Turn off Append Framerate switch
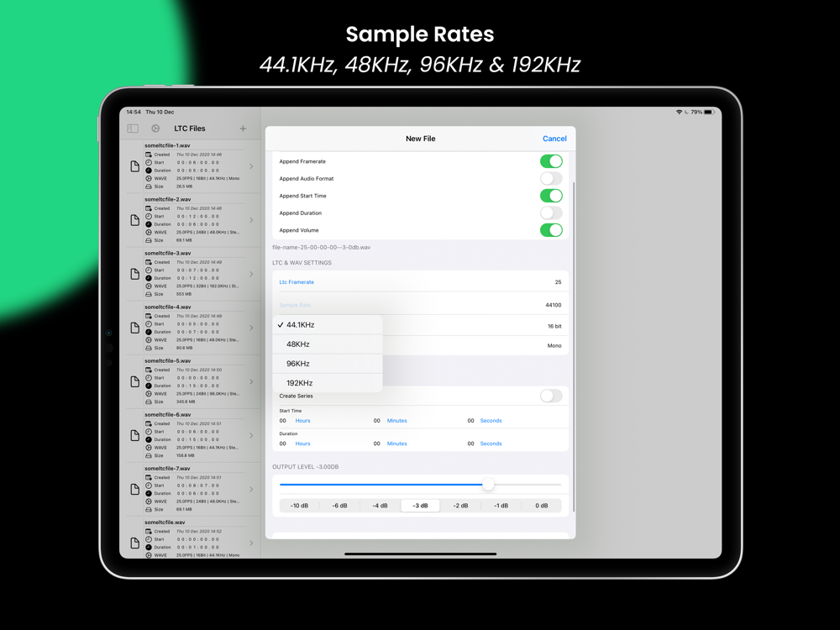This screenshot has width=840, height=630. pyautogui.click(x=551, y=161)
